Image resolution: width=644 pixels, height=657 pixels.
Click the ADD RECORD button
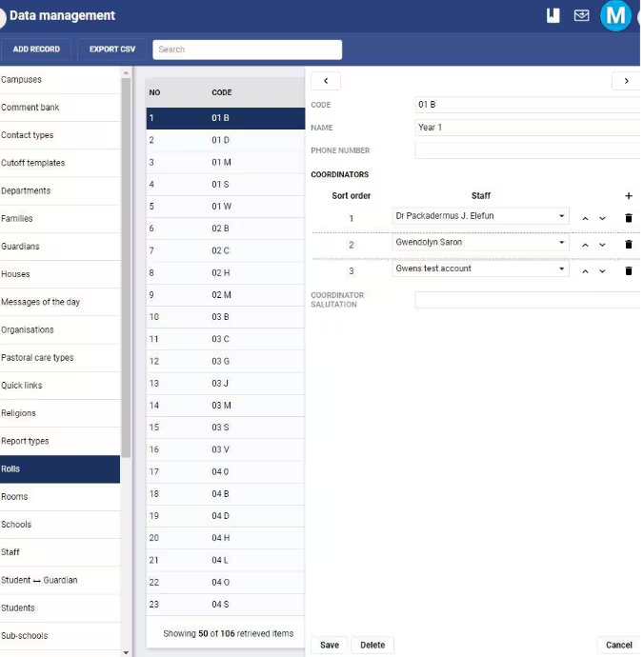36,50
